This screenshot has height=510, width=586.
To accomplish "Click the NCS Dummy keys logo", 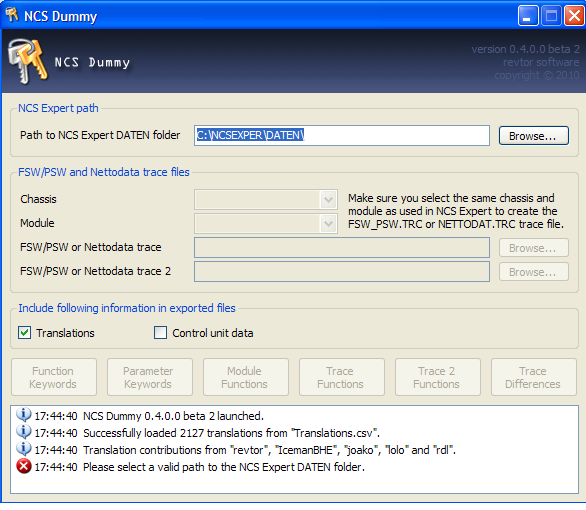I will [28, 61].
